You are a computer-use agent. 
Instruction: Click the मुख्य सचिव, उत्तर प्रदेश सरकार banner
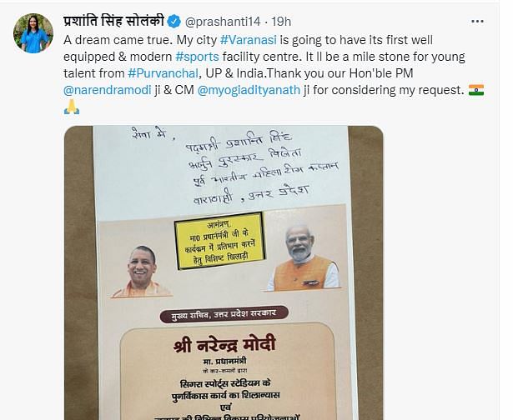pyautogui.click(x=224, y=314)
